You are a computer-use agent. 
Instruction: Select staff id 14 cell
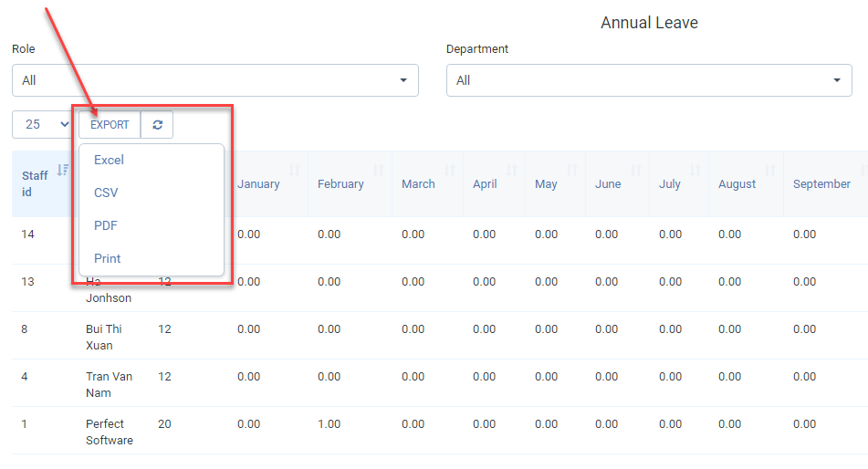(27, 234)
